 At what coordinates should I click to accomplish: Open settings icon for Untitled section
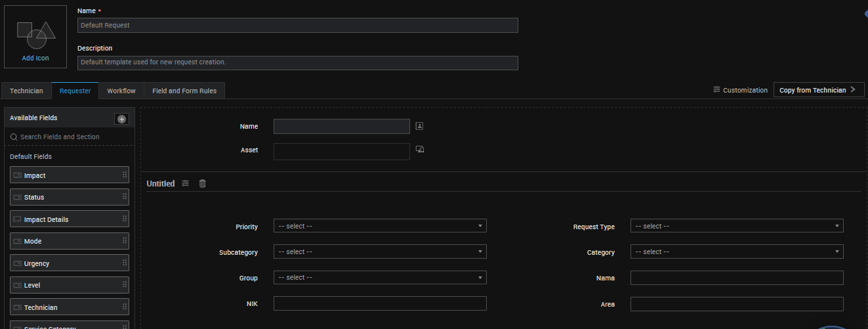[186, 184]
